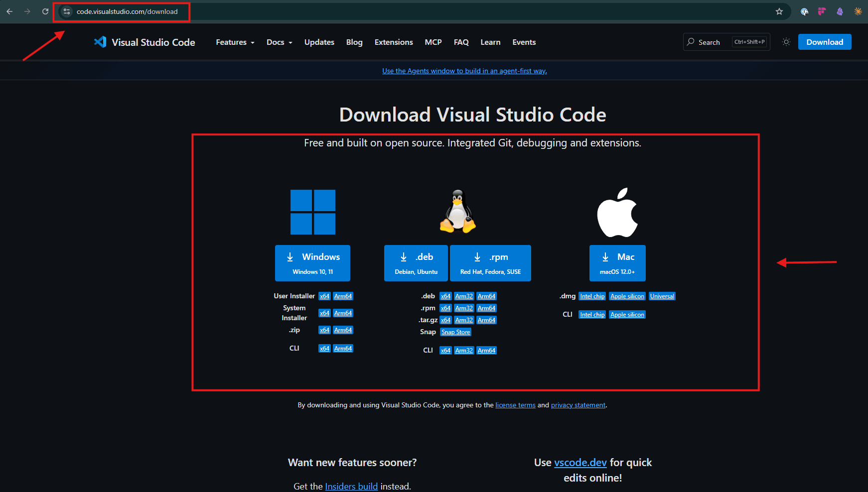
Task: Select Mac CLI Intel chip
Action: 592,315
